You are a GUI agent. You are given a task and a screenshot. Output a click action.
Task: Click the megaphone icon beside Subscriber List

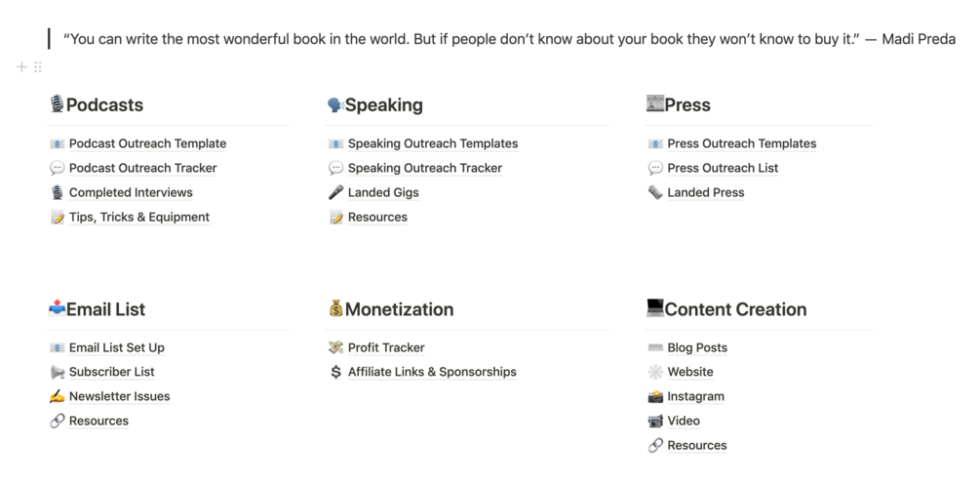pos(57,373)
